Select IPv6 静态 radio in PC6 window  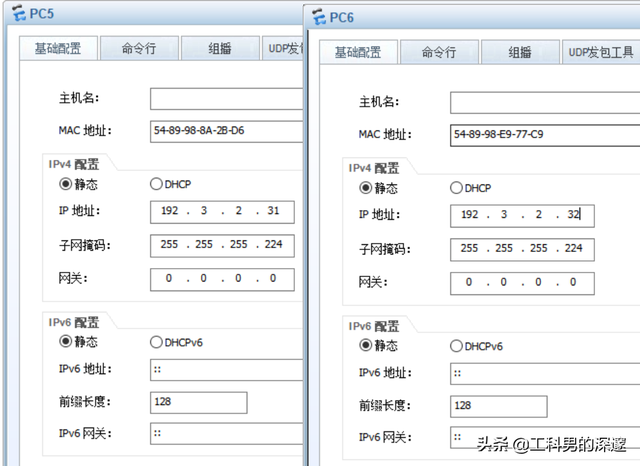(x=365, y=345)
